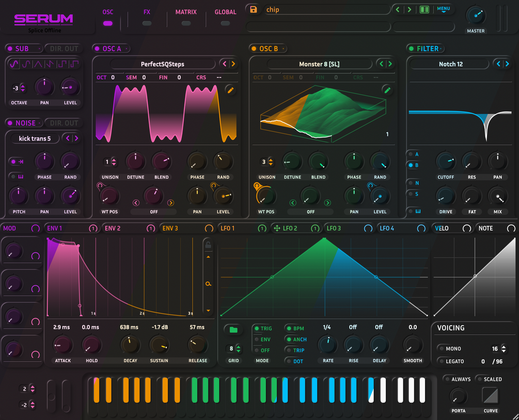Open the preset browser icon next to MENU
The image size is (519, 420).
(424, 10)
